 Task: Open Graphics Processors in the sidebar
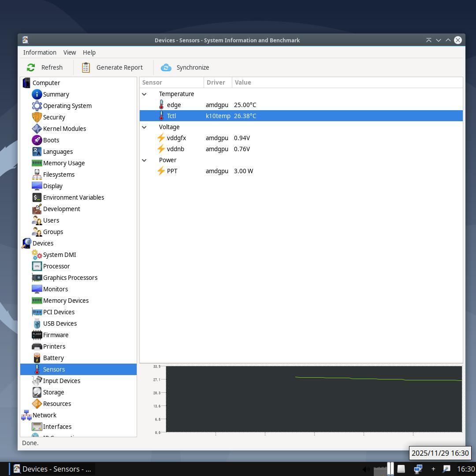point(70,278)
